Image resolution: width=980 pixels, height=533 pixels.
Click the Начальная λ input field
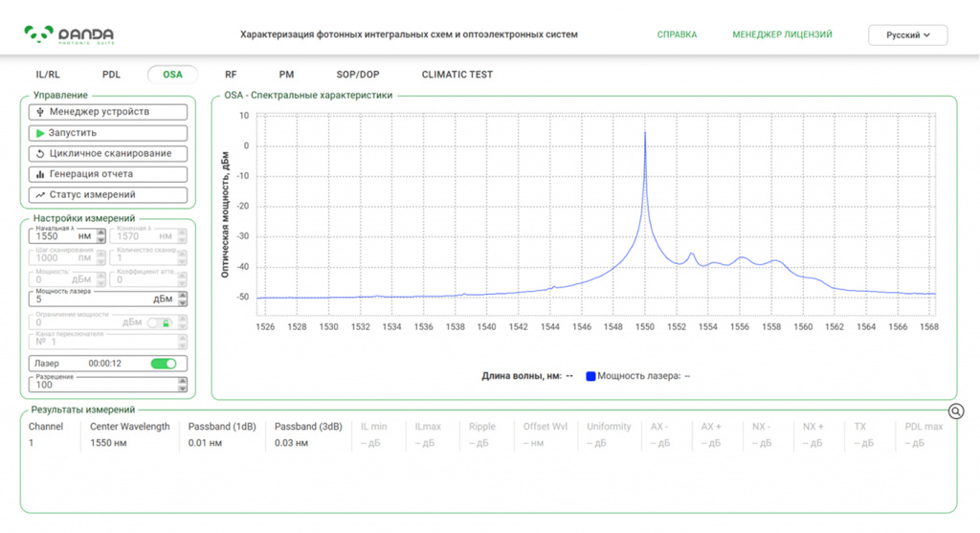tap(62, 236)
